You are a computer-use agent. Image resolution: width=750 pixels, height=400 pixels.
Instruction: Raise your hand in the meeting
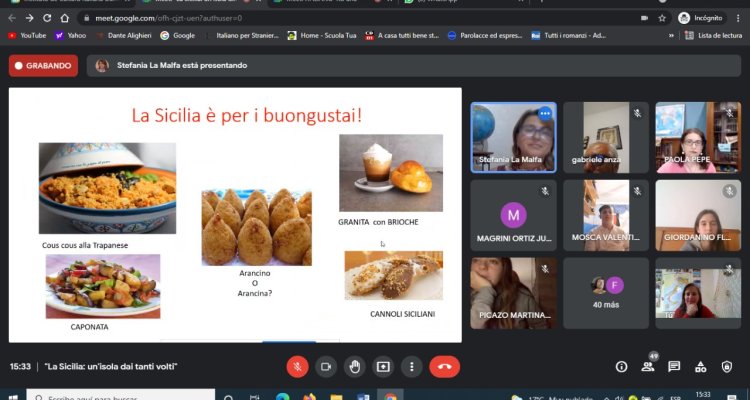tap(354, 367)
